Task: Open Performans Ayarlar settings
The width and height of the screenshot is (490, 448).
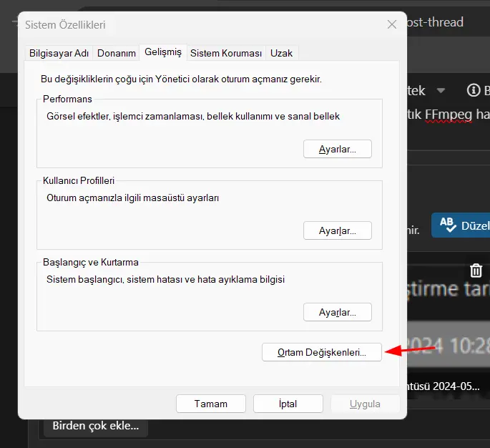Action: 337,149
